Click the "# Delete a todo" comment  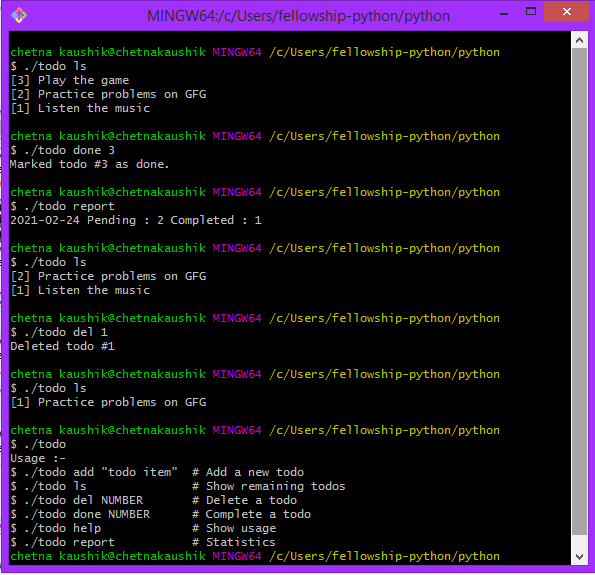click(x=244, y=500)
